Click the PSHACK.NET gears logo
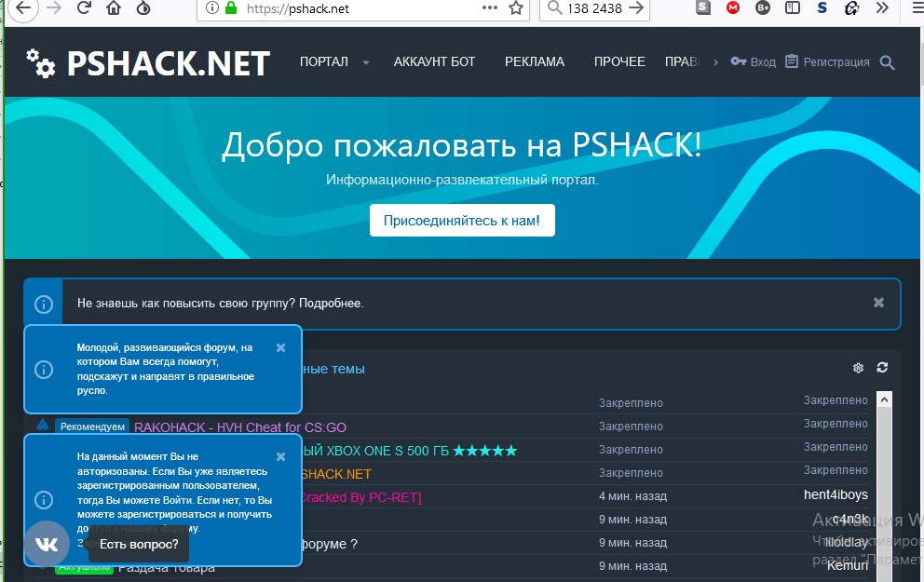Image resolution: width=924 pixels, height=582 pixels. pyautogui.click(x=40, y=62)
